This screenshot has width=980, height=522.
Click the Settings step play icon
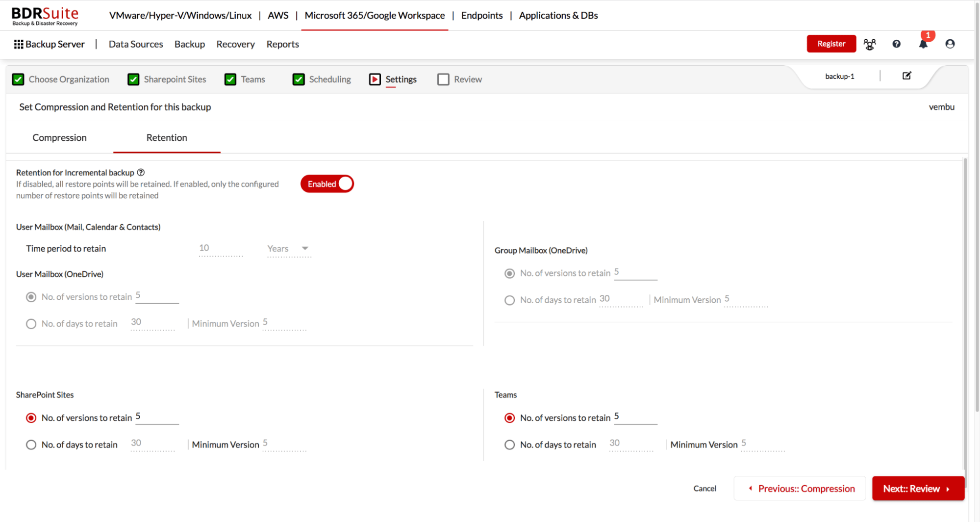click(375, 79)
